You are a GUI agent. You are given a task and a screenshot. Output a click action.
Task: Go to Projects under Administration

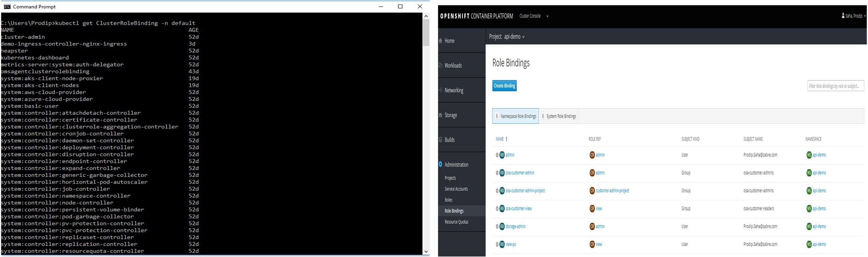coord(450,178)
